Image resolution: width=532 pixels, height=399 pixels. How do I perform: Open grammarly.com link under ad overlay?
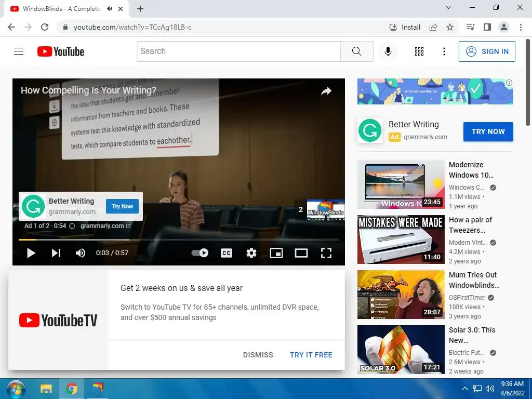coord(105,226)
